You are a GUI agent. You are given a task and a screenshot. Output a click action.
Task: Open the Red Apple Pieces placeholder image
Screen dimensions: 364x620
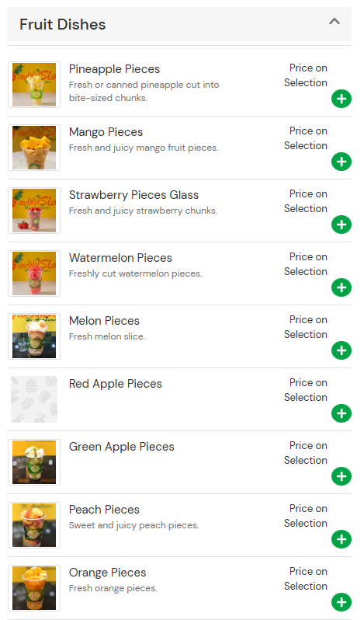tap(34, 399)
